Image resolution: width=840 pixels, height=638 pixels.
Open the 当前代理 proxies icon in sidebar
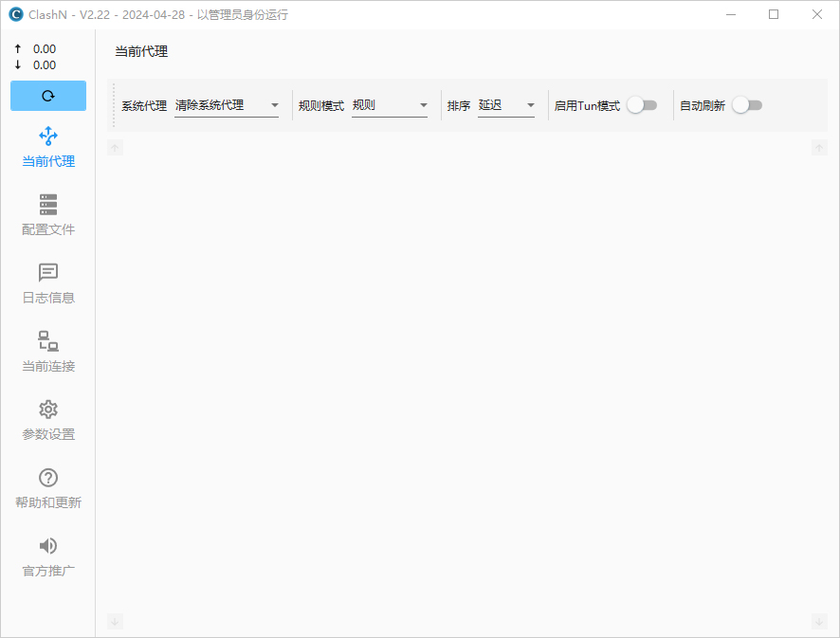point(48,137)
